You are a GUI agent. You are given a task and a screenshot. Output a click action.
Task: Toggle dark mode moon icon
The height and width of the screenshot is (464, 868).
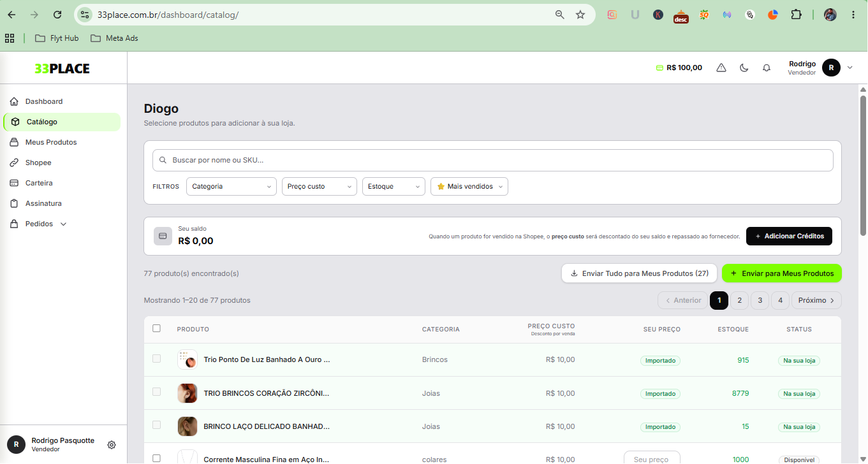(744, 68)
